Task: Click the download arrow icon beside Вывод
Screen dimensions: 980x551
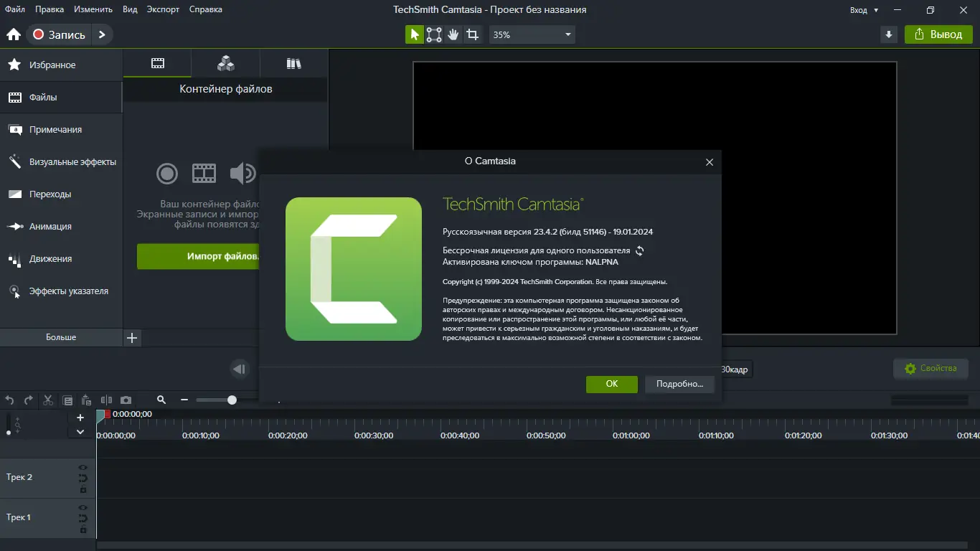Action: 889,34
